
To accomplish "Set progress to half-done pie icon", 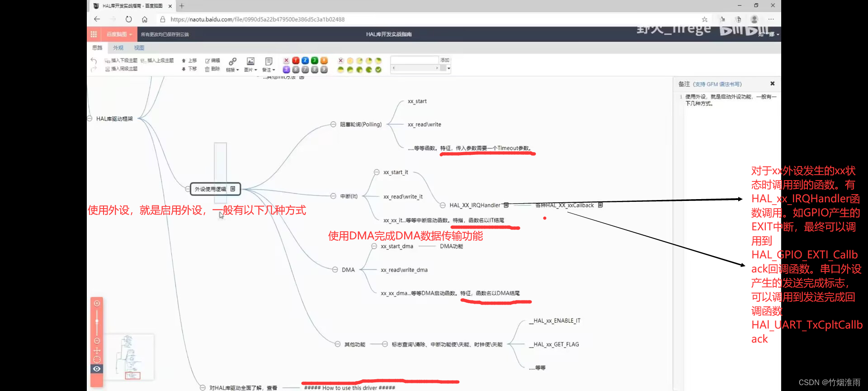I will (x=341, y=69).
